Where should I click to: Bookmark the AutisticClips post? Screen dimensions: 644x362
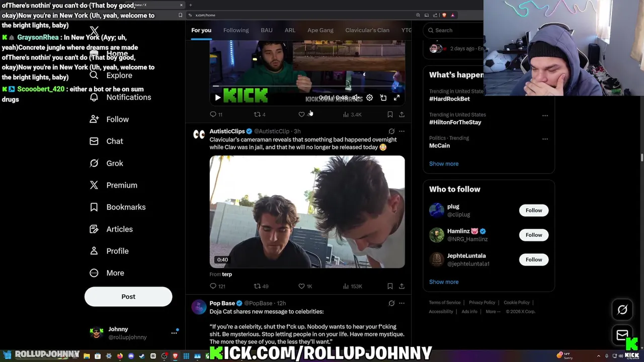pyautogui.click(x=390, y=286)
